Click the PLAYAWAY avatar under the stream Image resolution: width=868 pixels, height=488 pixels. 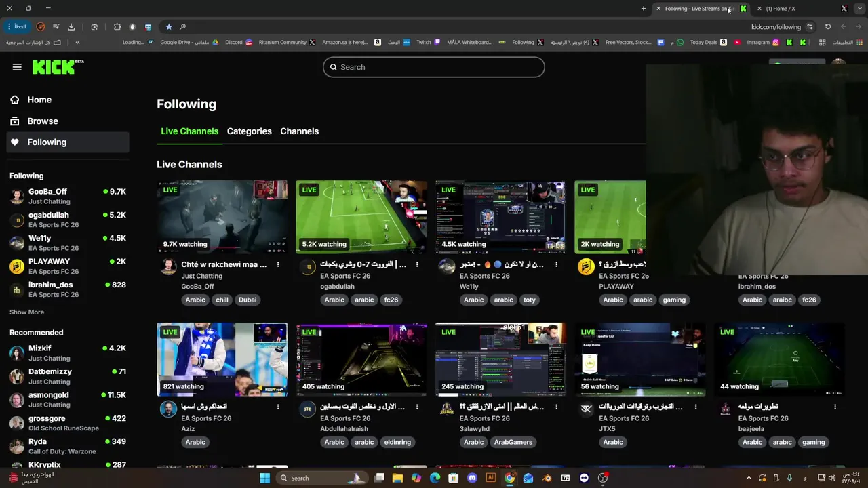point(586,266)
